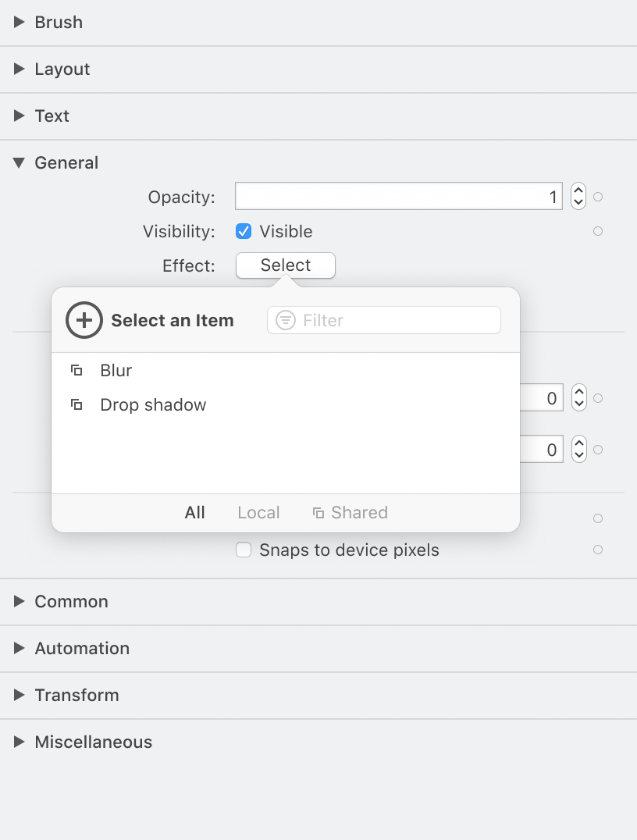
Task: Click the shared icon next to the Shared label
Action: pos(318,512)
